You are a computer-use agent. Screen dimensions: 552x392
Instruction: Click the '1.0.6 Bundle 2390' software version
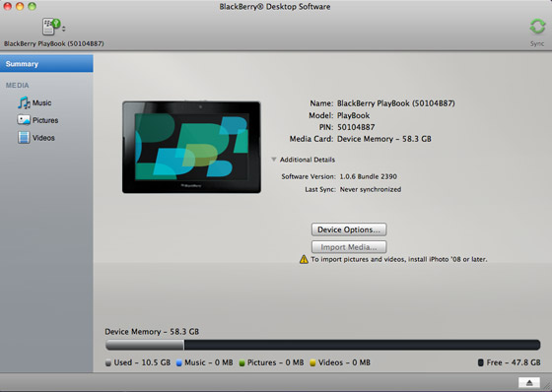[x=369, y=176]
